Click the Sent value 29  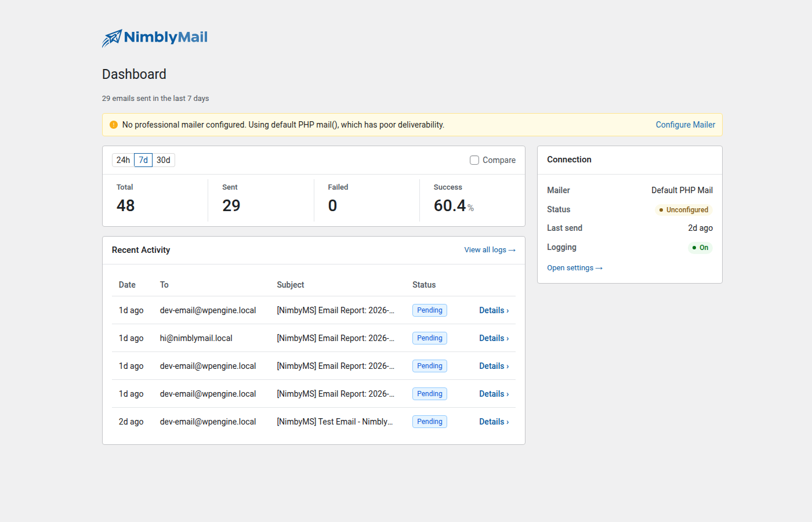tap(231, 205)
